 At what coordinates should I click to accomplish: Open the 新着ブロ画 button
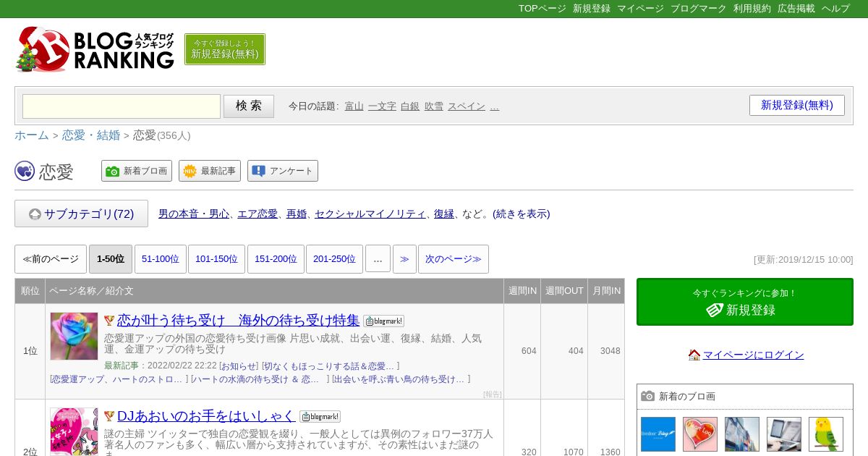137,171
